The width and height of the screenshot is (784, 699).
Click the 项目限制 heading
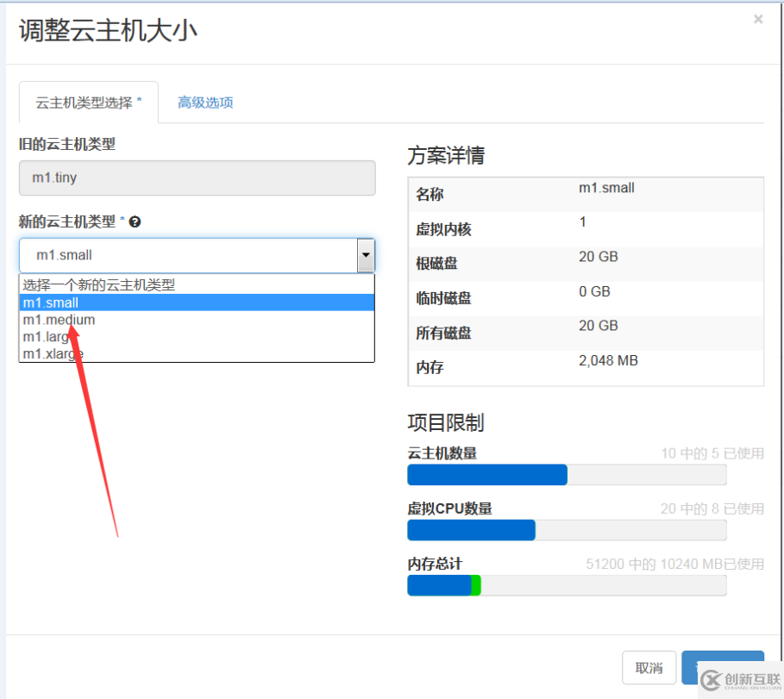pyautogui.click(x=446, y=422)
